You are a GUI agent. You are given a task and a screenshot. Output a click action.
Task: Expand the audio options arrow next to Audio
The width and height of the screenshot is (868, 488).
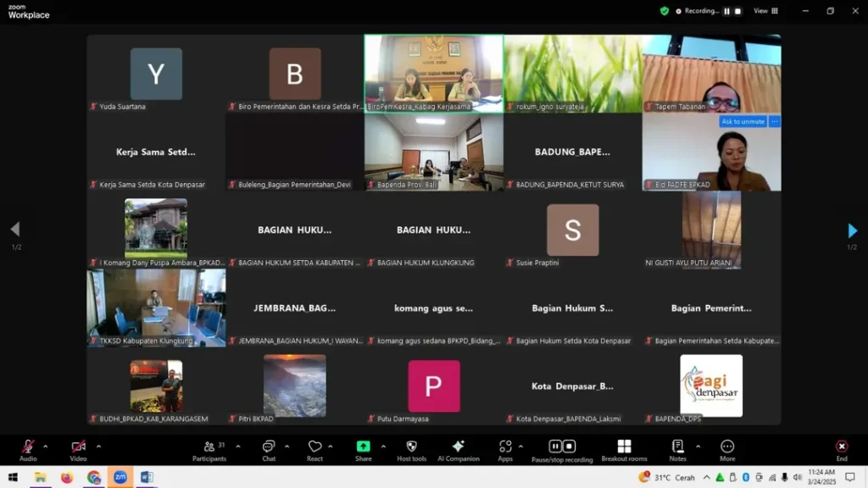tap(46, 446)
